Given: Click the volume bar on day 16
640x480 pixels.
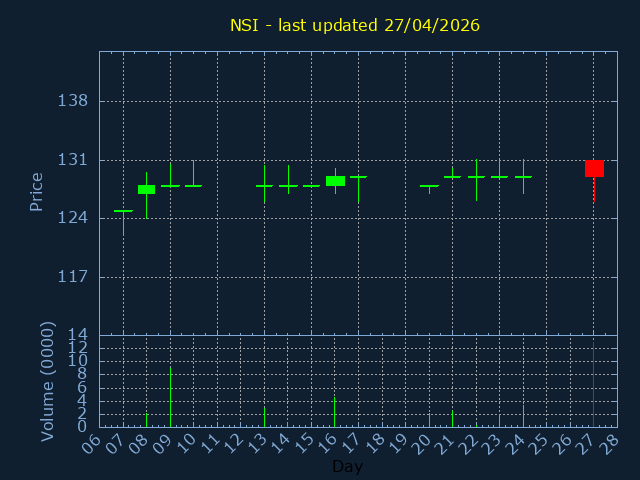Looking at the screenshot, I should click(x=335, y=411).
